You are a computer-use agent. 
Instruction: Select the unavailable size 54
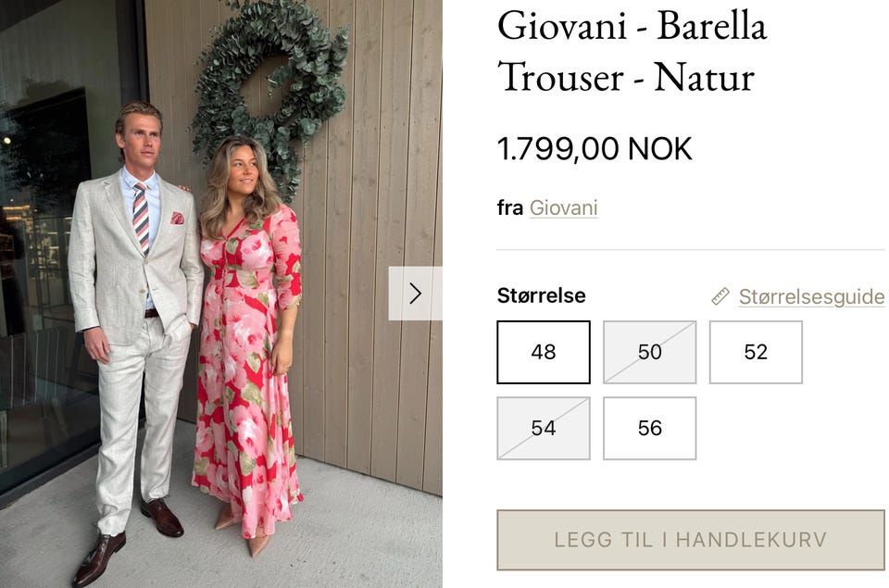pyautogui.click(x=544, y=428)
